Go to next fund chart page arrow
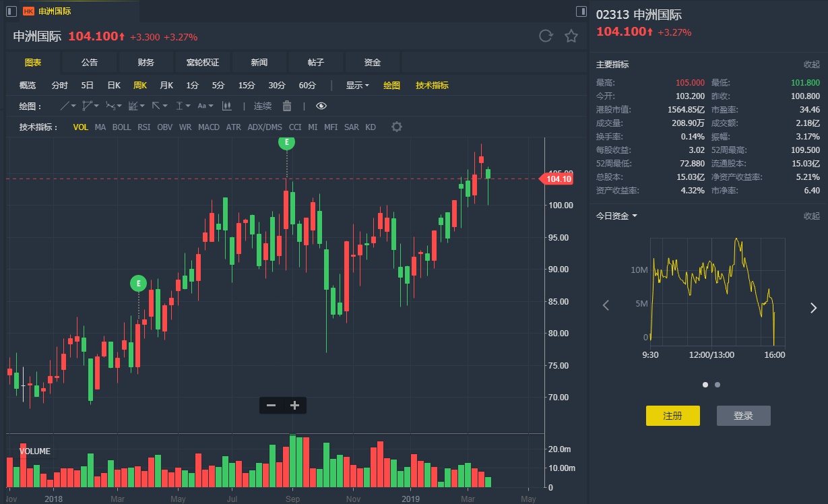This screenshot has width=828, height=504. tap(813, 307)
